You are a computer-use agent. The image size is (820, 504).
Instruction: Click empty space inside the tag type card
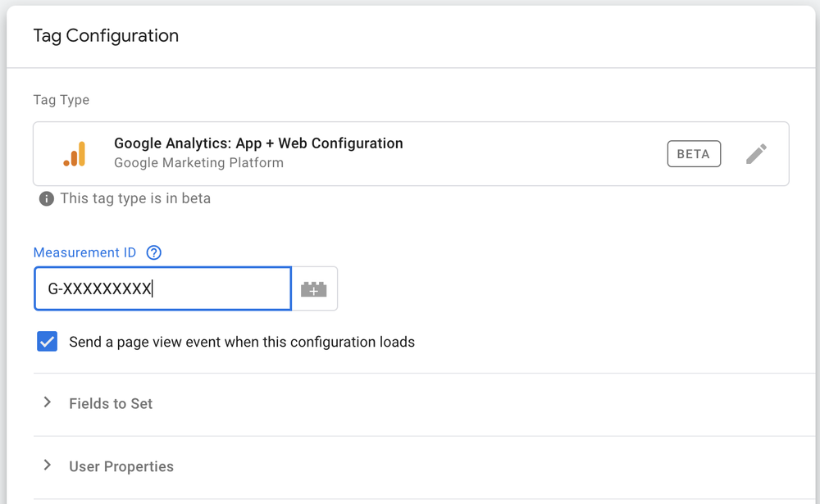click(x=533, y=154)
